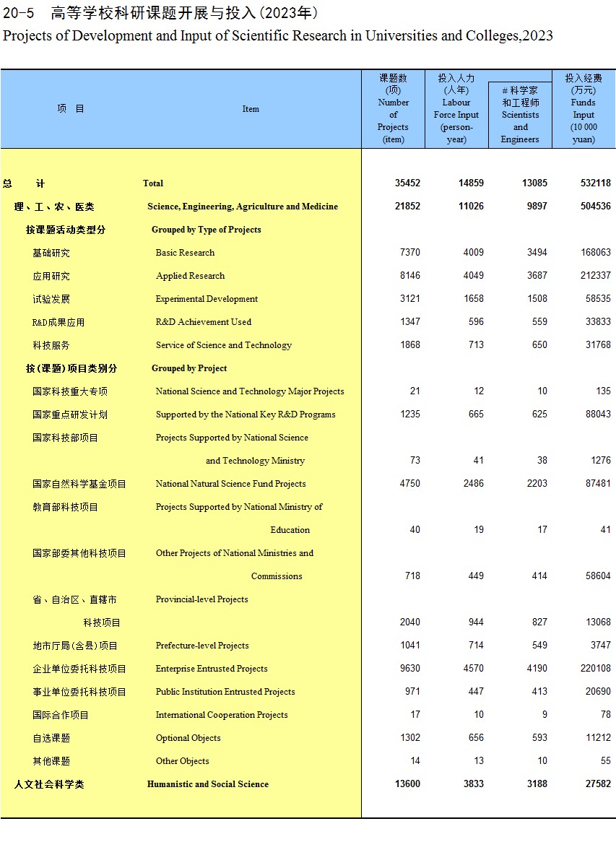Viewport: 616px width, 842px height.
Task: Click the 'Labour Force Input' column header
Action: coord(456,108)
